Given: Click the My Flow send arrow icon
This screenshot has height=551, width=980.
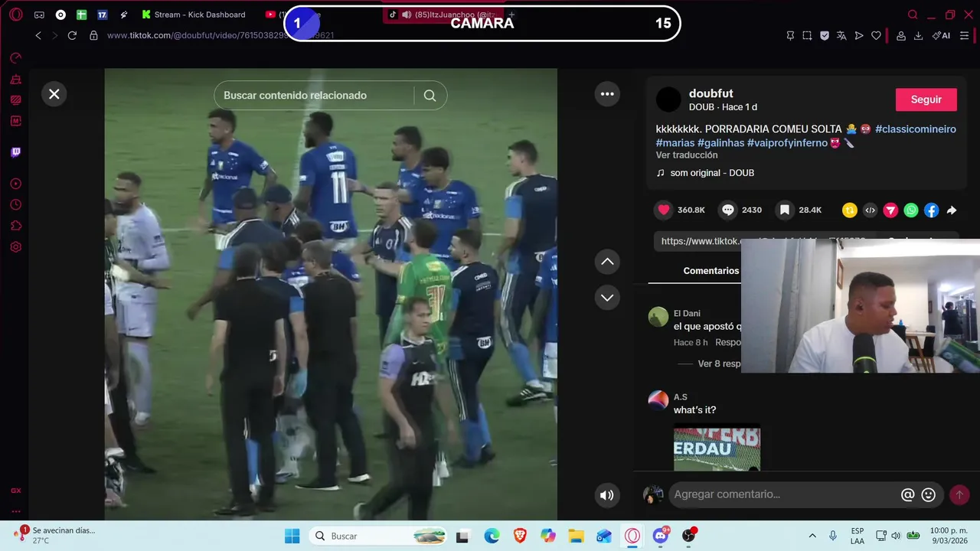Looking at the screenshot, I should 859,35.
